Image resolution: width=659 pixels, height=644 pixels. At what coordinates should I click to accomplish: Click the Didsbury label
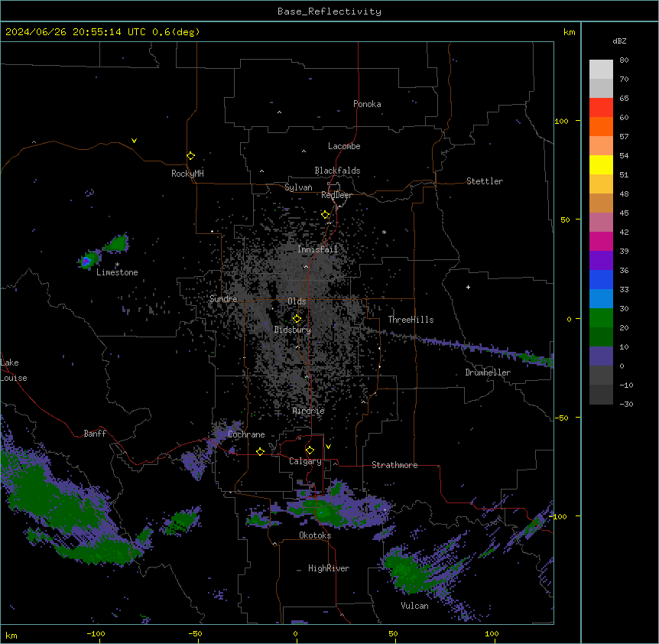[293, 330]
